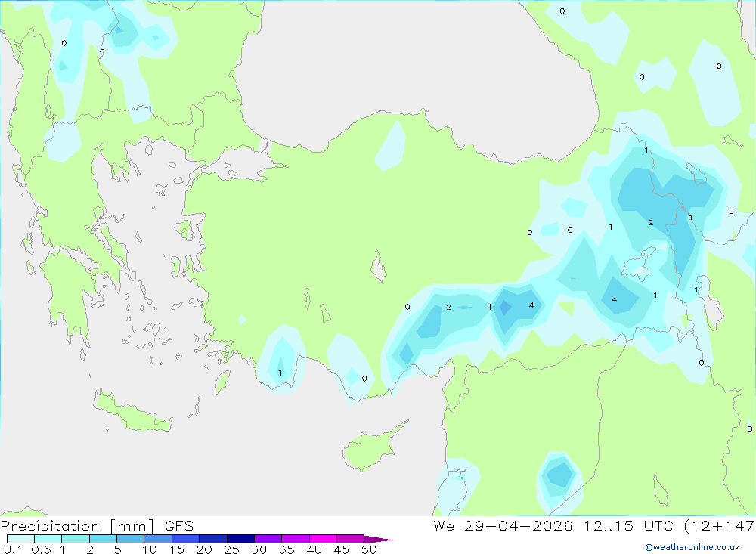Click the '45' legend scale label

click(342, 549)
